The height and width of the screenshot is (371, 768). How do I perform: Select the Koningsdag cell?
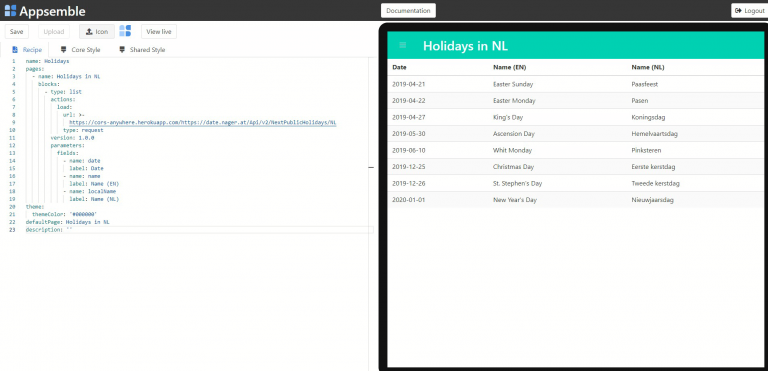tap(648, 117)
